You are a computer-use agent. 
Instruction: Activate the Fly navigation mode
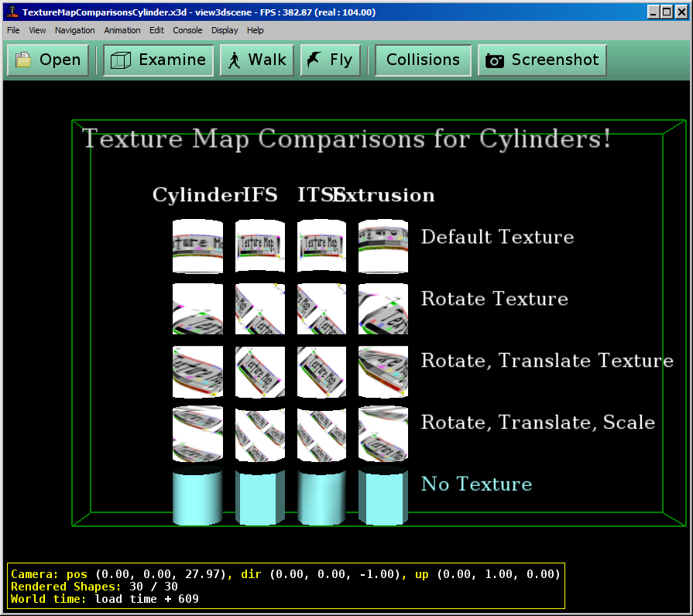tap(331, 60)
